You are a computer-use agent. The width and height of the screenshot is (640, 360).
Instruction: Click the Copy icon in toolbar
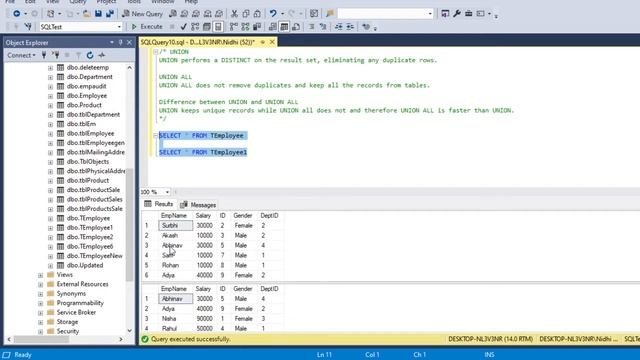(x=246, y=14)
